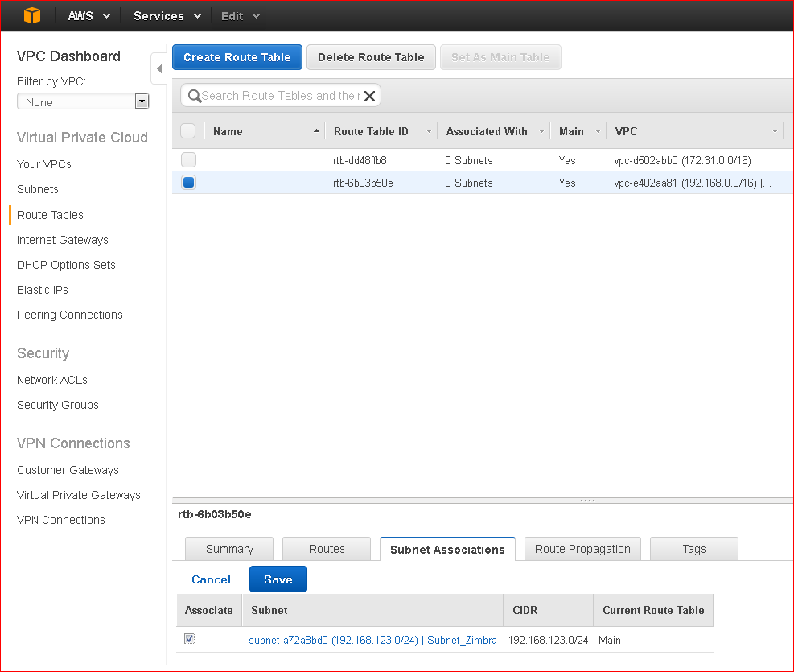
Task: Click the Current Route Table column header
Action: click(653, 610)
